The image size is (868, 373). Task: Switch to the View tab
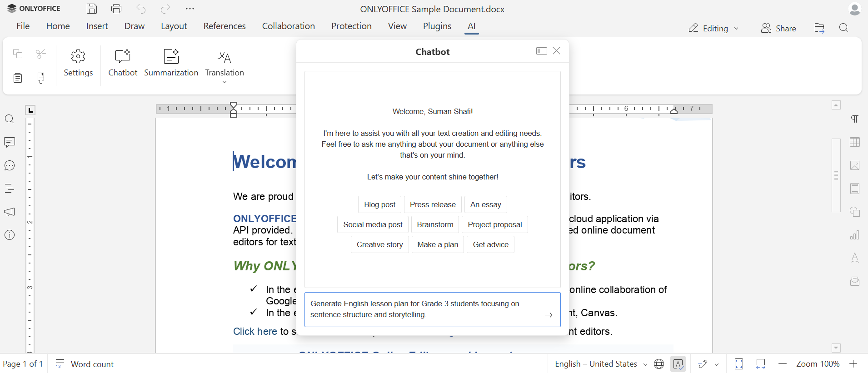pyautogui.click(x=397, y=26)
